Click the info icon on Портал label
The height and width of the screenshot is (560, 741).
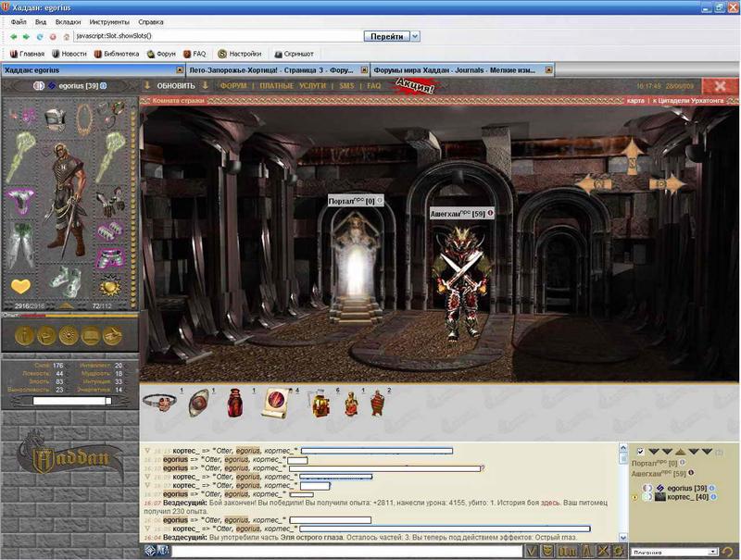(380, 201)
